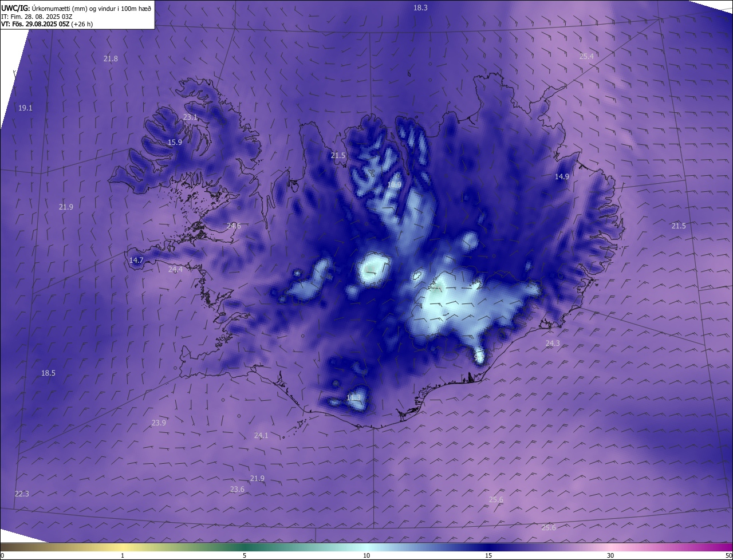Image resolution: width=733 pixels, height=560 pixels.
Task: Click the 19.1 value label
Action: 25,108
